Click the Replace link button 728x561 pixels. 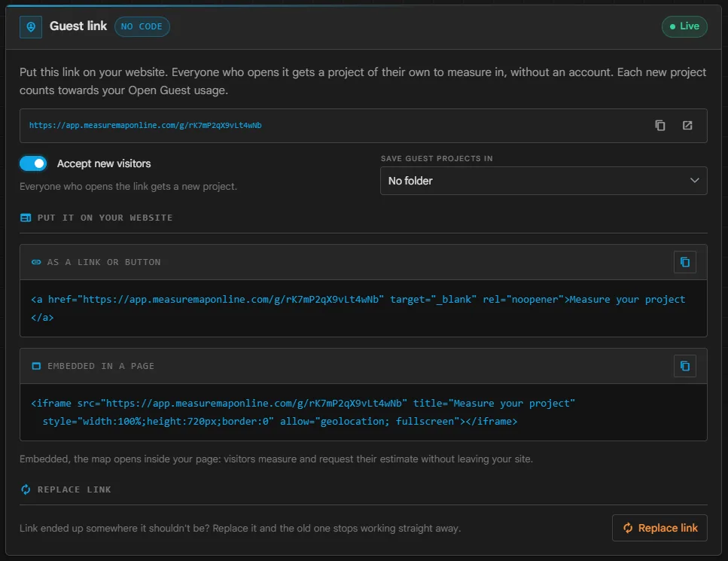[x=659, y=528]
